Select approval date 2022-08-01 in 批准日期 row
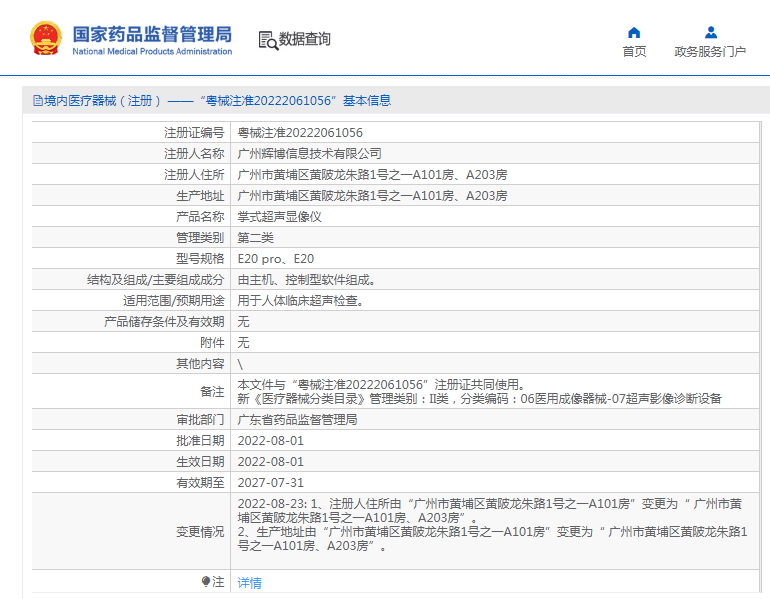The image size is (770, 599). coord(271,441)
